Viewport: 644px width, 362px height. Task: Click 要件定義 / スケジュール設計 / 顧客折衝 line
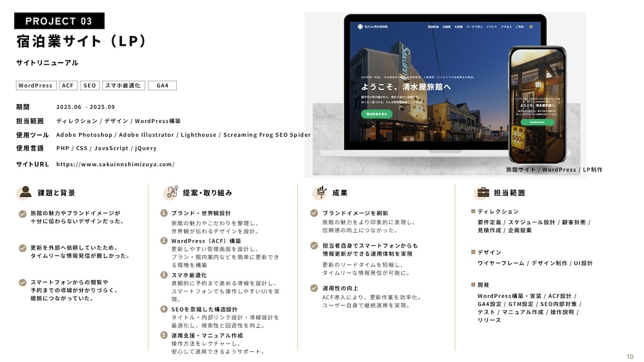(x=534, y=222)
